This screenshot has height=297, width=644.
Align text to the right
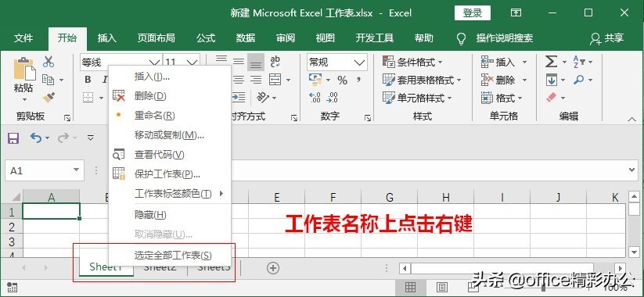pos(256,80)
